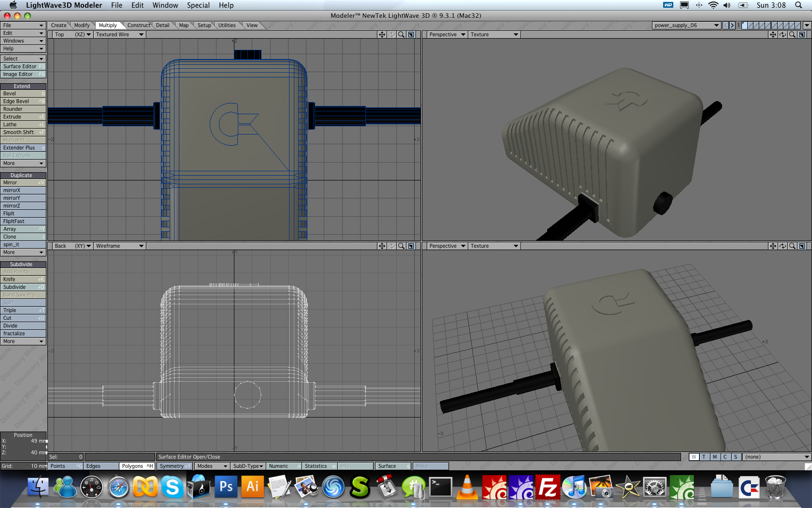Click zoom magnifier in upper Perspective viewport
Viewport: 812px width, 508px height.
pos(792,35)
